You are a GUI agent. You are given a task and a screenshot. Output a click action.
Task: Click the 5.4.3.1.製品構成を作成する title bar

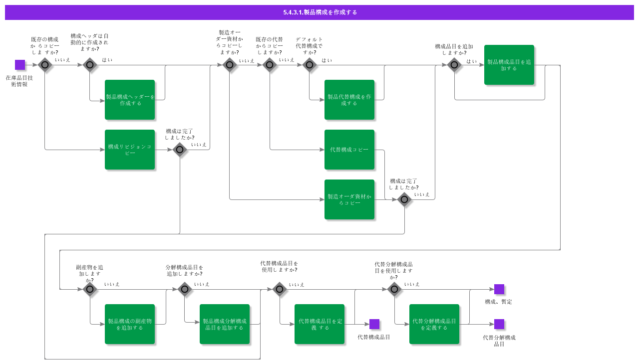(319, 12)
